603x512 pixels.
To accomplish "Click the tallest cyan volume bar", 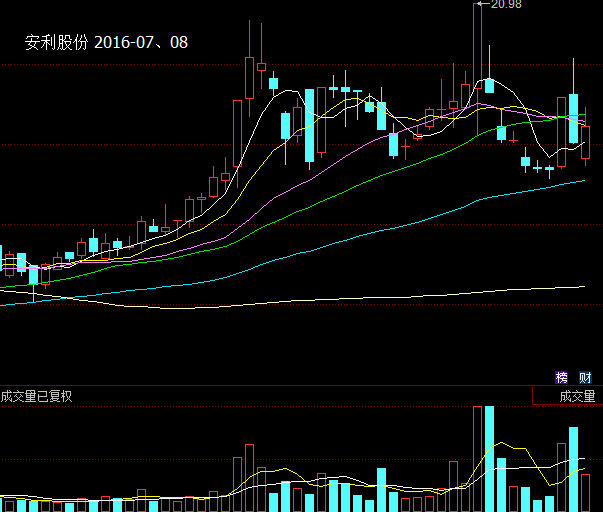I will 489,459.
